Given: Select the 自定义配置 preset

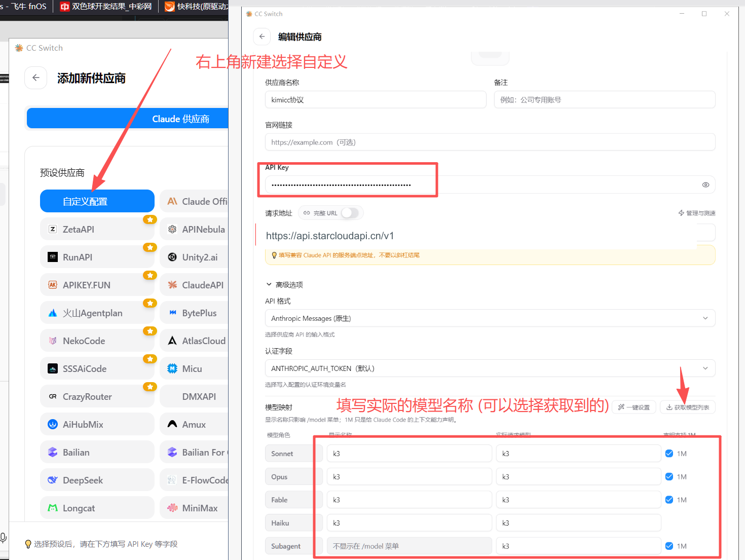Looking at the screenshot, I should 97,201.
